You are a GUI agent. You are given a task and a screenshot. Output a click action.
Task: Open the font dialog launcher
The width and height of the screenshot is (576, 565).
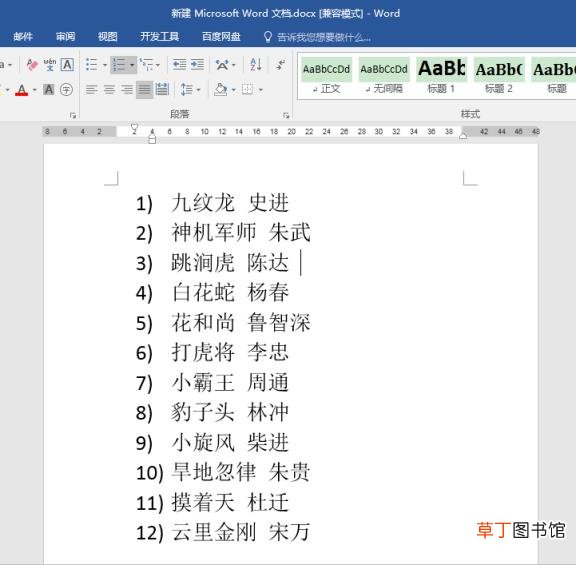(73, 115)
